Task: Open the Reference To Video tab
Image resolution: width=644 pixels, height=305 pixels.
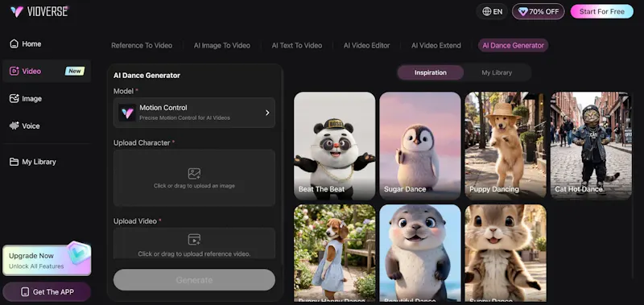Action: [x=142, y=46]
